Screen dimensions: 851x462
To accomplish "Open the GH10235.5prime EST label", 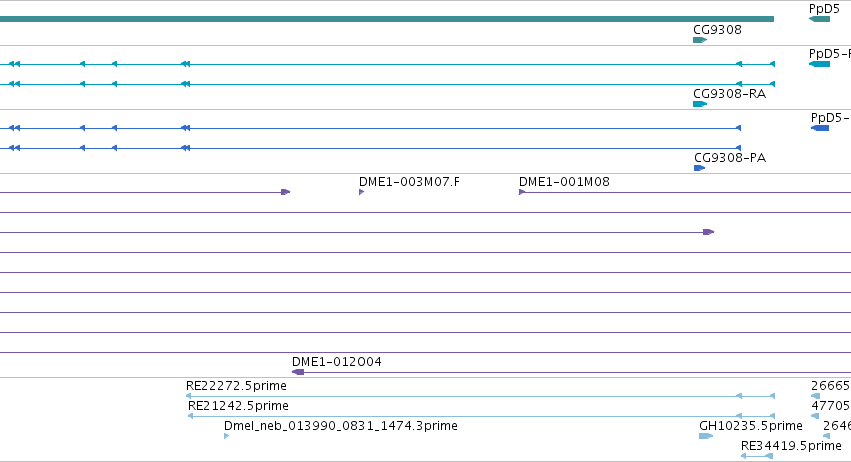I will [751, 426].
